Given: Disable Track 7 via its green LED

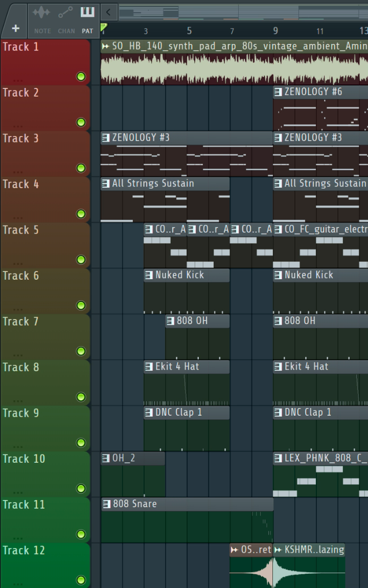Looking at the screenshot, I should tap(81, 351).
